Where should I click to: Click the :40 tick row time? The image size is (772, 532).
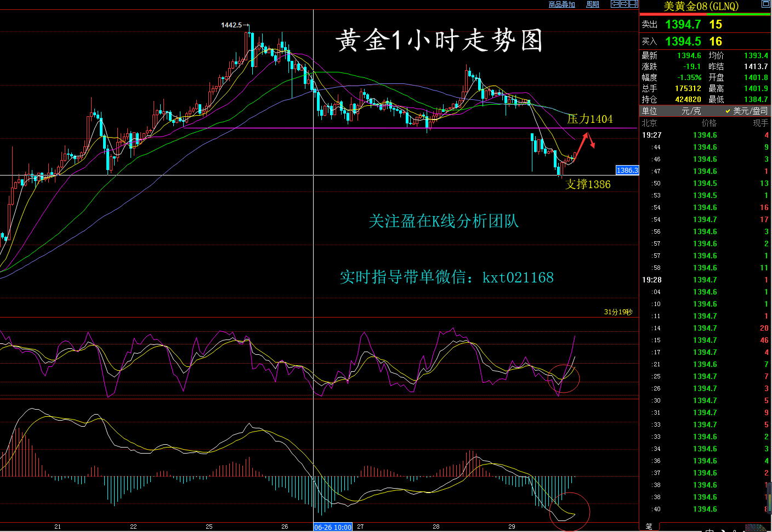(x=656, y=509)
